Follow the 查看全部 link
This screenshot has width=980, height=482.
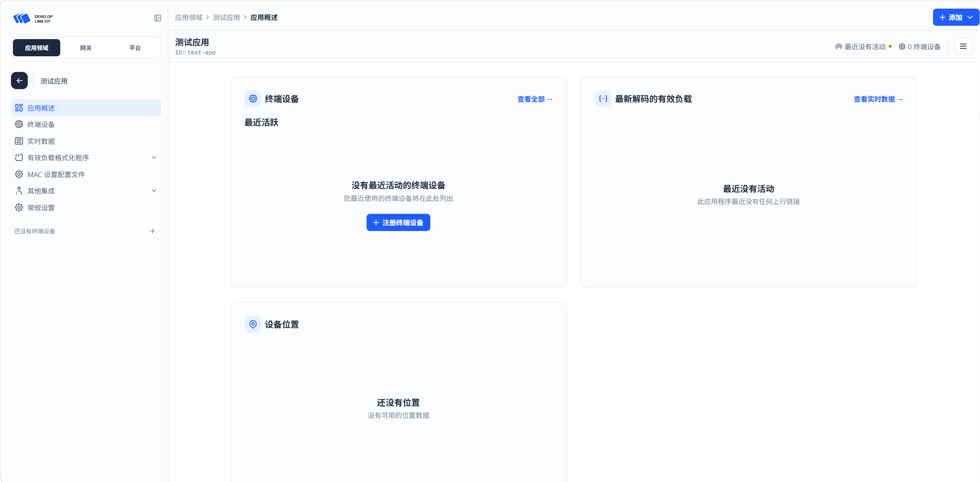point(535,99)
